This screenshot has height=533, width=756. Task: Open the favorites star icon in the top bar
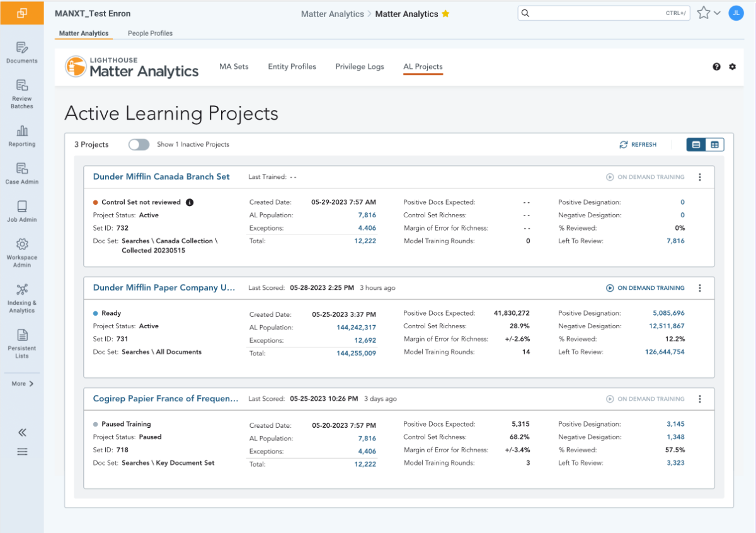[704, 13]
